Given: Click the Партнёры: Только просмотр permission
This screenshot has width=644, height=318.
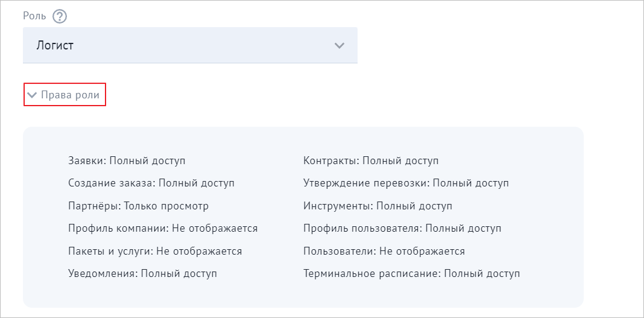Looking at the screenshot, I should pyautogui.click(x=139, y=206).
